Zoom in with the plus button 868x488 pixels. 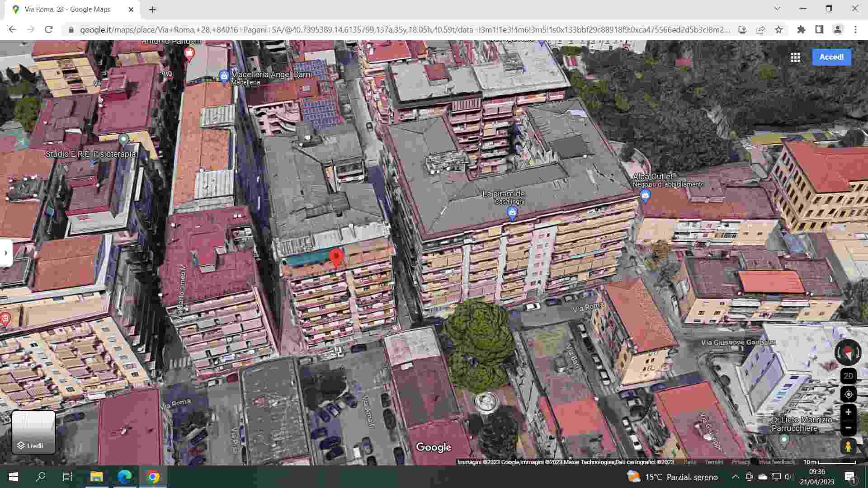tap(848, 412)
